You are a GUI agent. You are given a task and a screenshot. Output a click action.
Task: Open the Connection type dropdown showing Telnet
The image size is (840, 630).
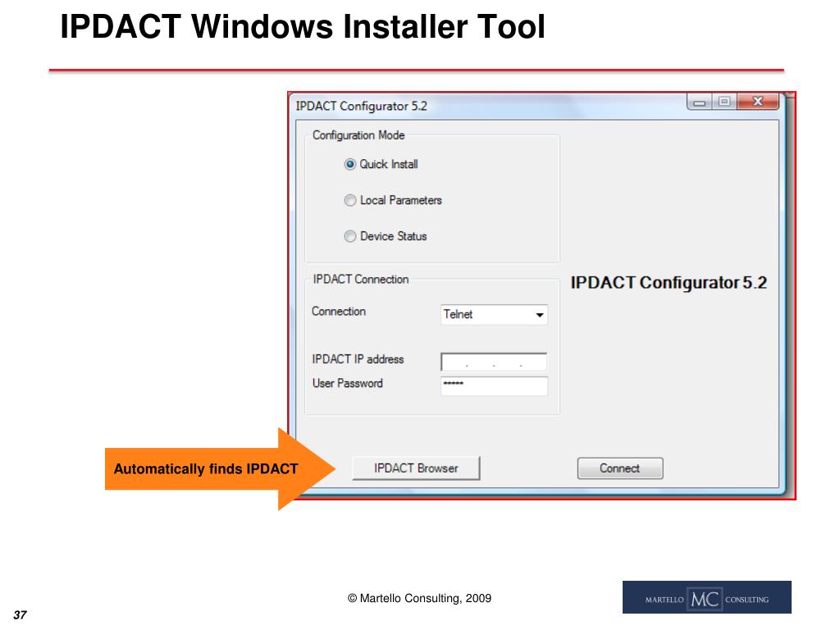pos(494,314)
